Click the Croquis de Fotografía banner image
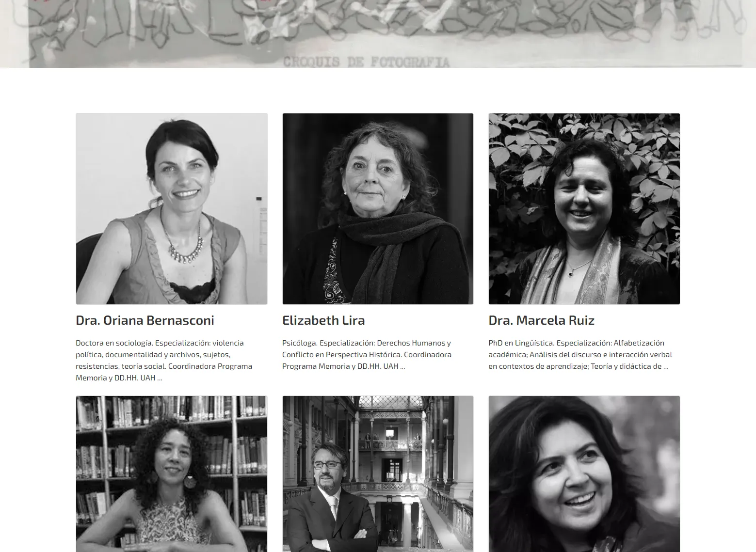756x552 pixels. tap(378, 34)
